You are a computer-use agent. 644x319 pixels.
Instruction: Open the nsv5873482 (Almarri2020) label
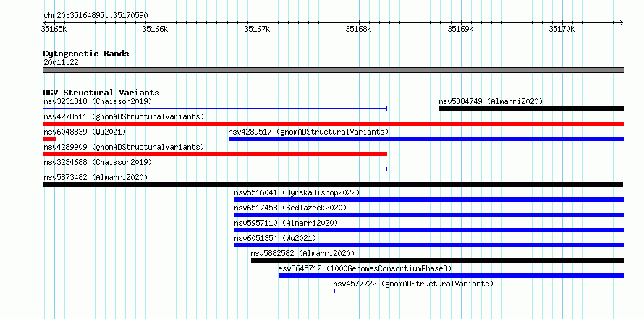96,177
